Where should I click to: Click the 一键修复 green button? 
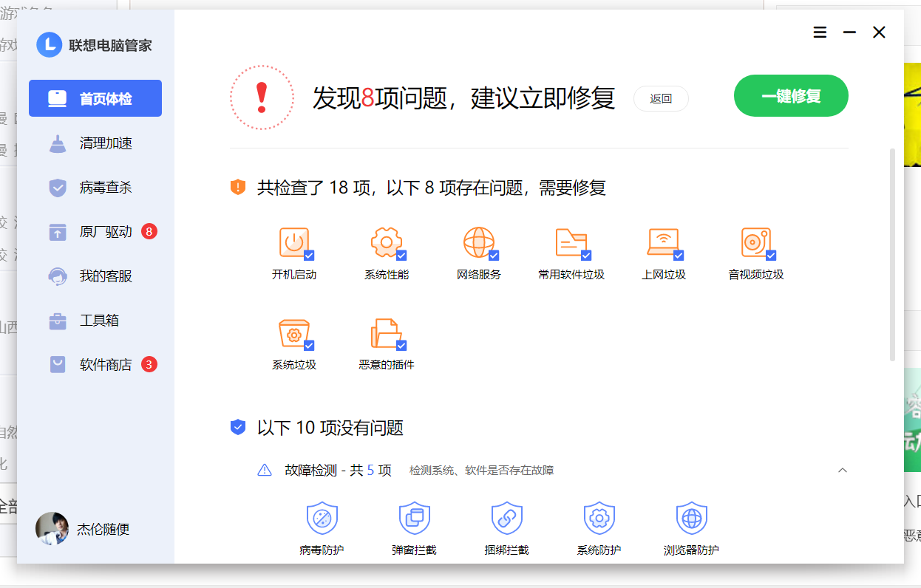[791, 96]
